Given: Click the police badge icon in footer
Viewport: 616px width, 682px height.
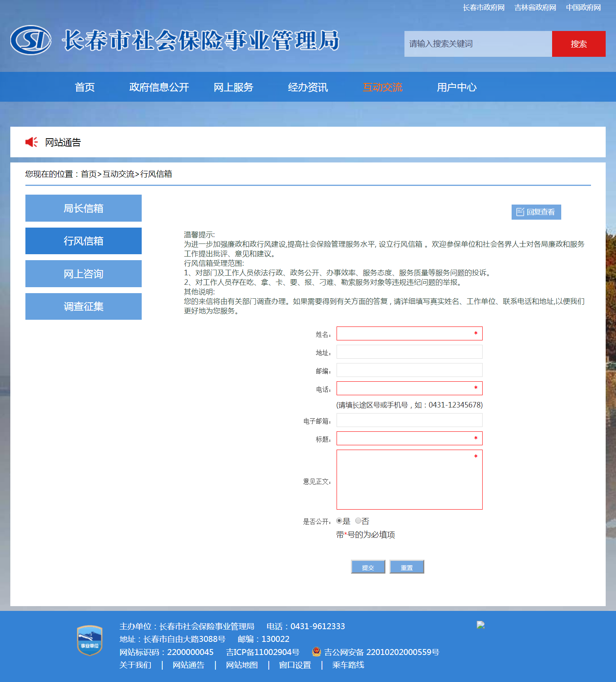Looking at the screenshot, I should [316, 652].
